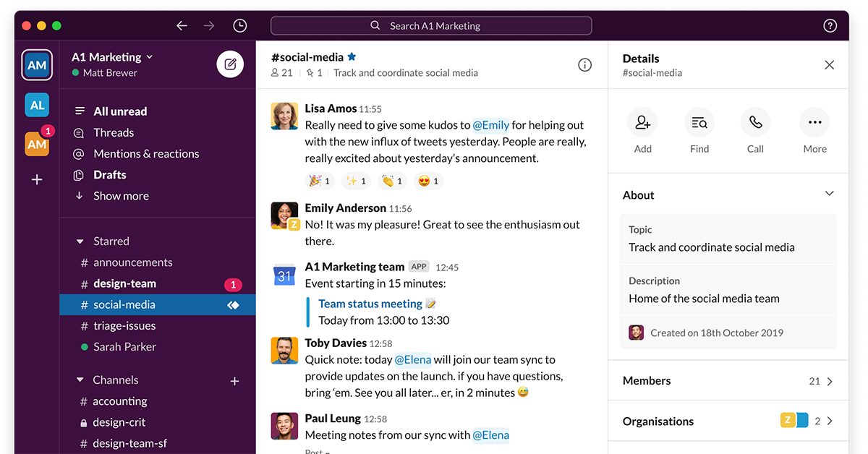The width and height of the screenshot is (868, 454).
Task: Click Toby Davies sender name
Action: (336, 343)
